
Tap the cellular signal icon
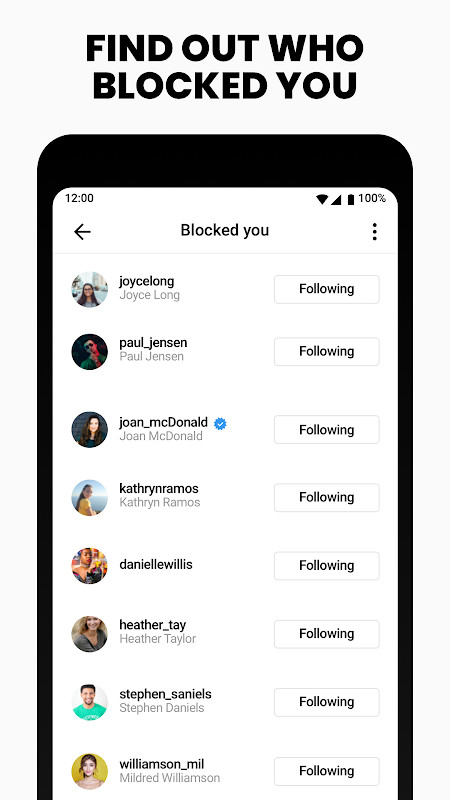click(x=336, y=199)
